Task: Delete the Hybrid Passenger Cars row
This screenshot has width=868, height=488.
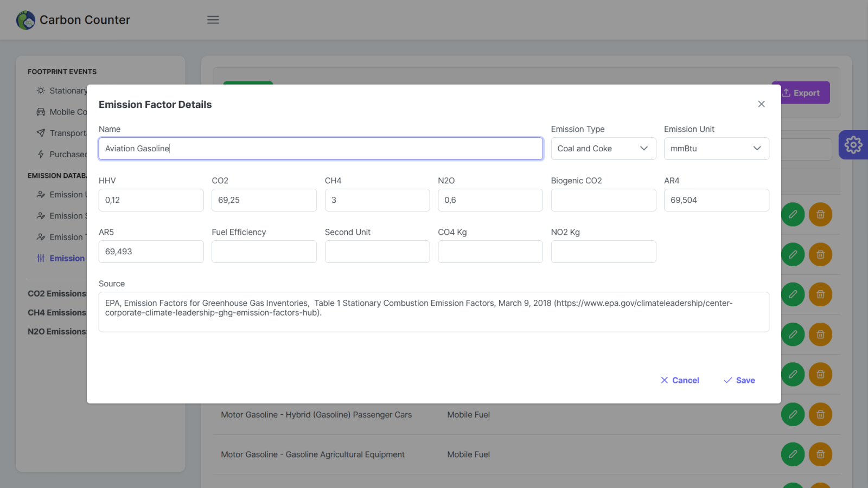Action: pos(820,415)
